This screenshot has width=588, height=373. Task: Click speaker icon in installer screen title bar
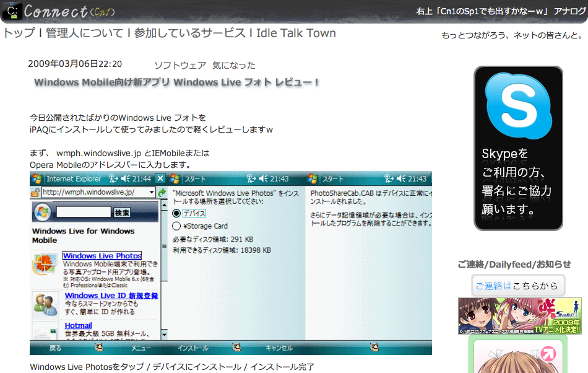[264, 178]
